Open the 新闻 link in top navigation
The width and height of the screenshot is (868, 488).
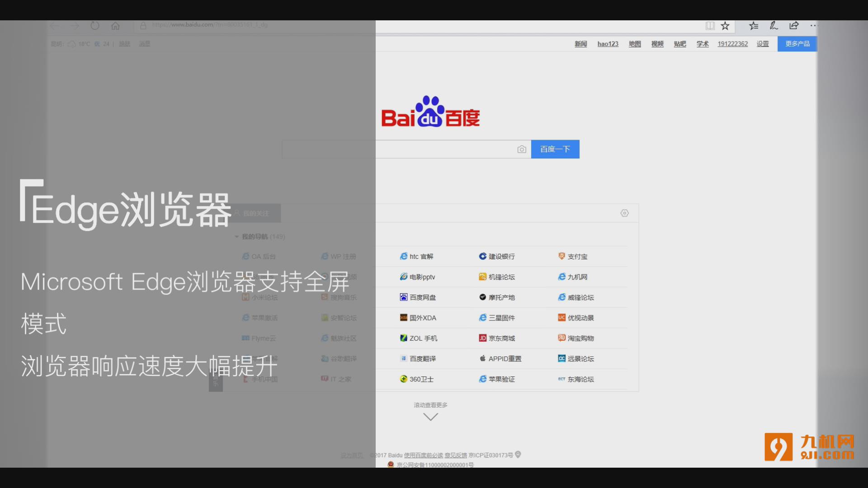tap(580, 44)
